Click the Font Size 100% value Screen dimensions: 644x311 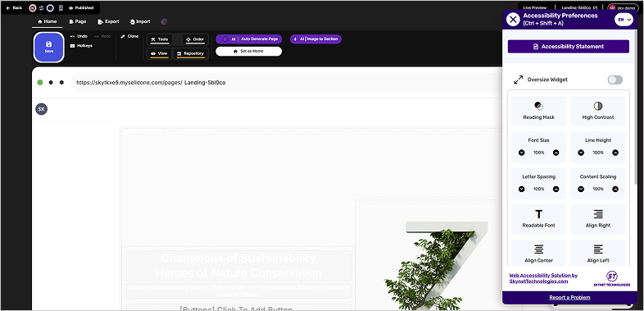click(x=539, y=153)
